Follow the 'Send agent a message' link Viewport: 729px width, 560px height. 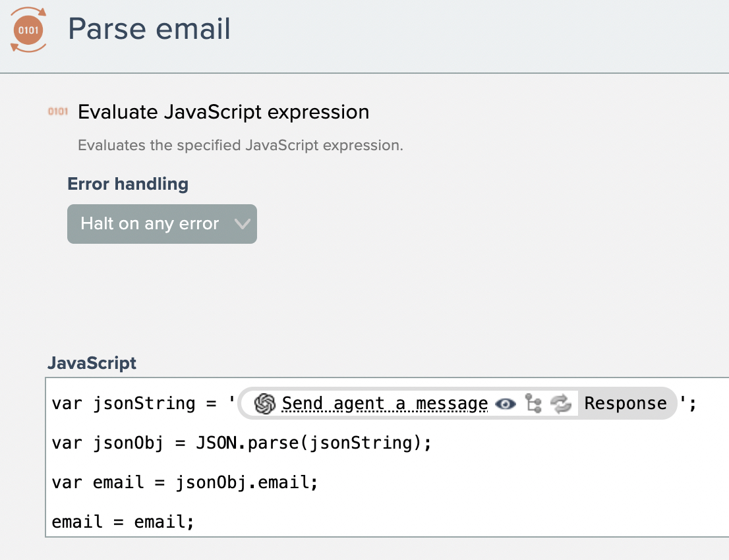[384, 403]
